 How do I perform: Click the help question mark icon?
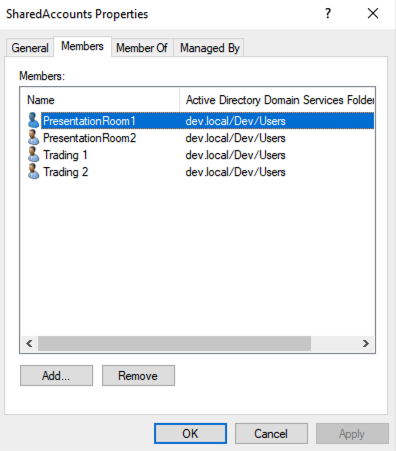(x=328, y=14)
